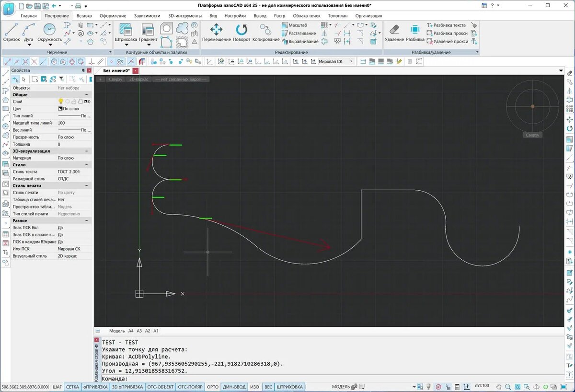Screen dimensions: 575x392
Task: Open the Вставка ribbon tab
Action: pyautogui.click(x=84, y=15)
